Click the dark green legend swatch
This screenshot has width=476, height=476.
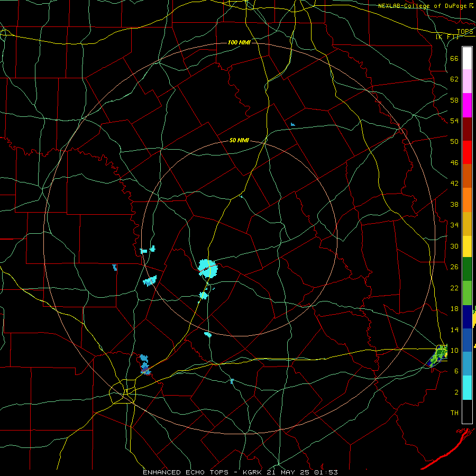pos(467,269)
